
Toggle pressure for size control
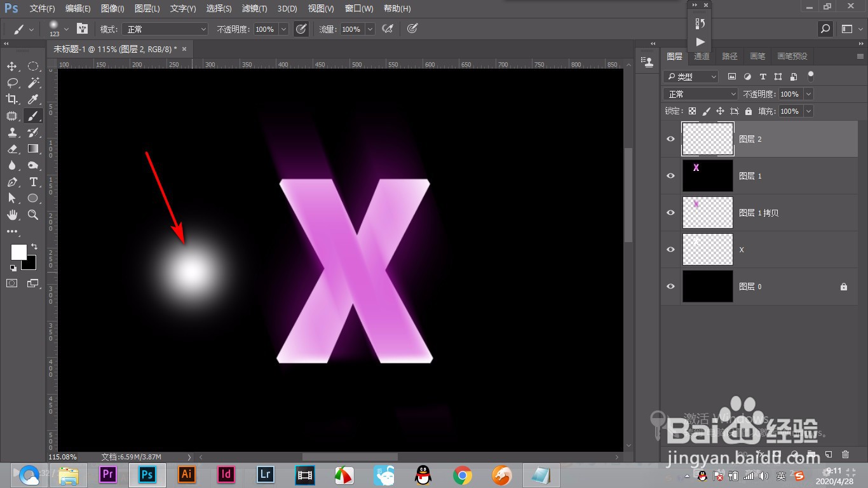point(412,29)
